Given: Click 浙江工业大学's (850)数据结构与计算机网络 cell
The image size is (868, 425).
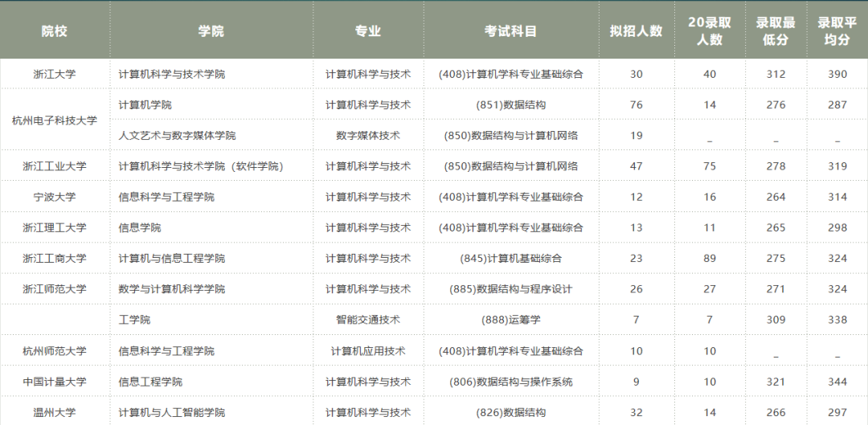Looking at the screenshot, I should [511, 166].
